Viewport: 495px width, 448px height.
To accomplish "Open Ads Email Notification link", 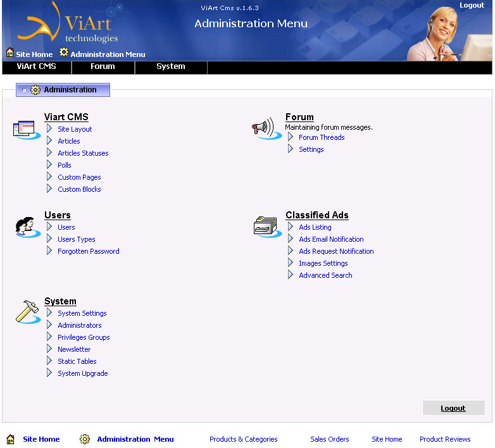I will (x=331, y=239).
